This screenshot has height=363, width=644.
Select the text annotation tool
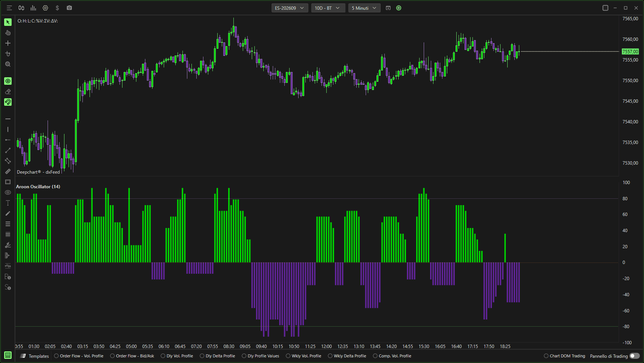(8, 203)
